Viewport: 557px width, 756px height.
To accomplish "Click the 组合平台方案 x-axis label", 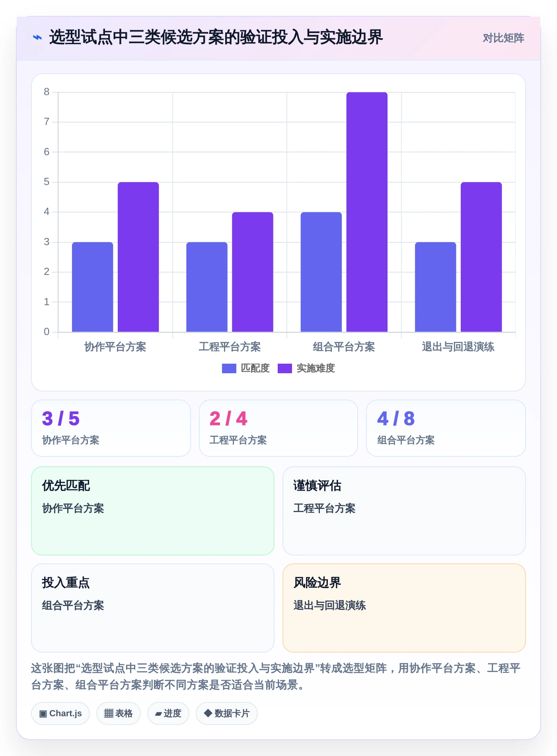I will point(344,347).
